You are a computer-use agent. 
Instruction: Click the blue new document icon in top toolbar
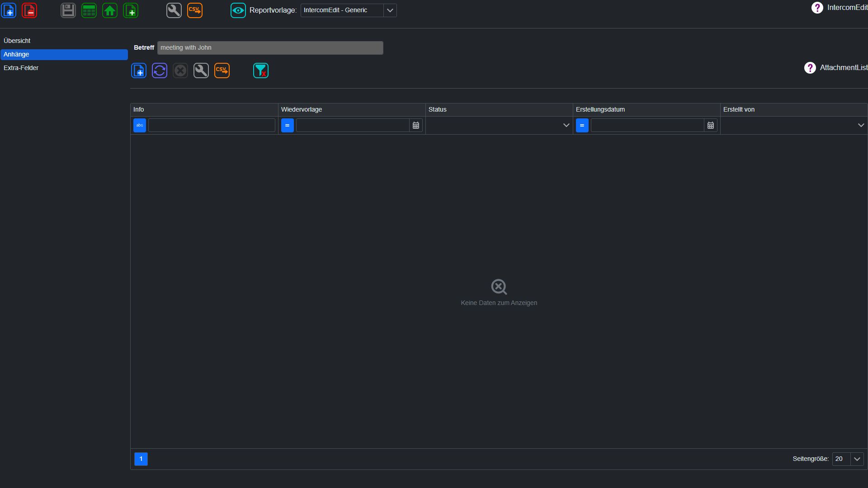coord(9,10)
